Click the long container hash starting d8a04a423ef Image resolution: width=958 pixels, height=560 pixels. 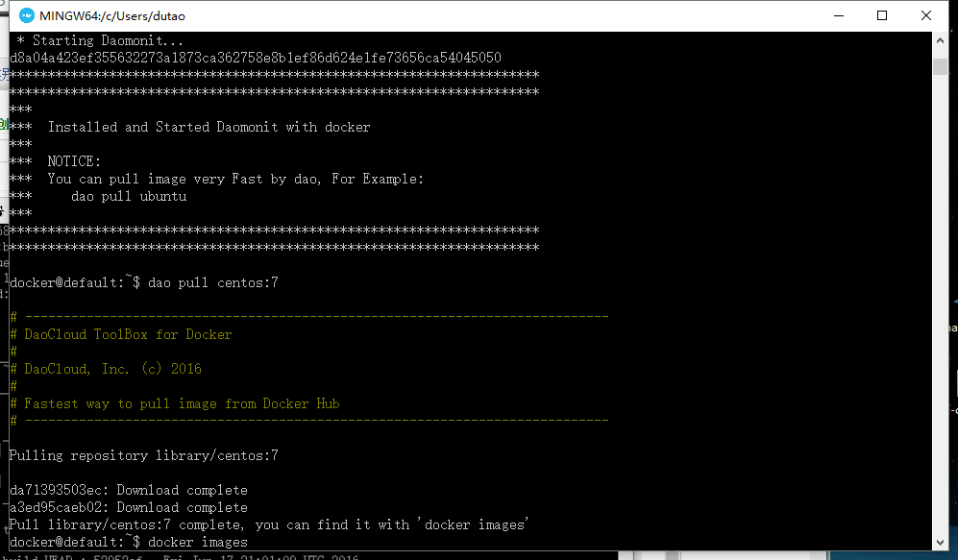click(255, 58)
